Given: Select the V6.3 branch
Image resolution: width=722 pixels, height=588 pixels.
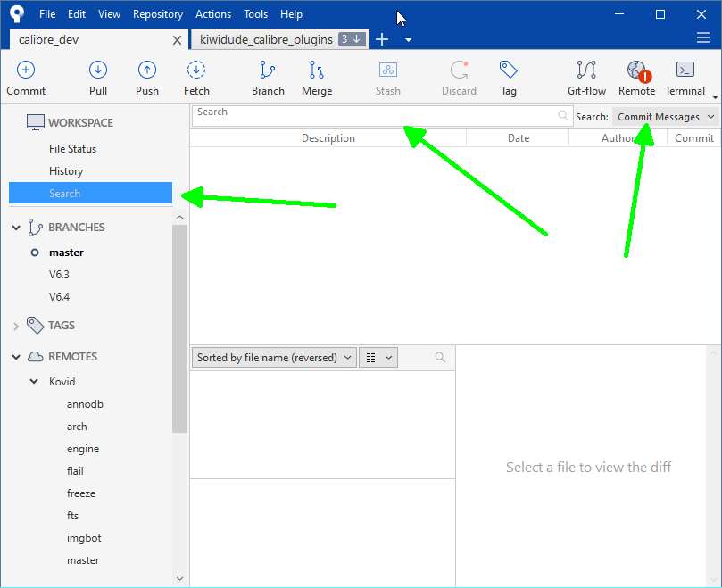Looking at the screenshot, I should pos(59,275).
